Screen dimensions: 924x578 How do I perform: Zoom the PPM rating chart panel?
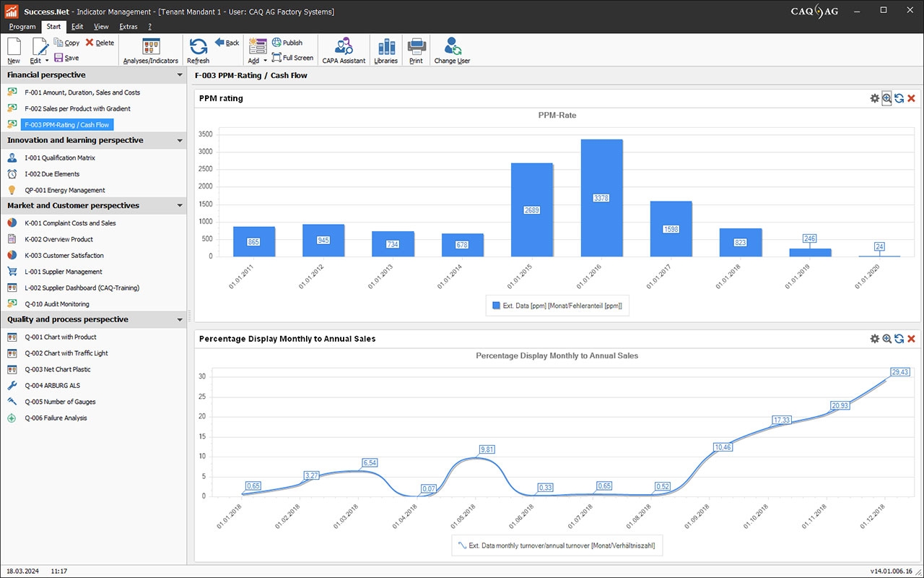click(x=886, y=98)
